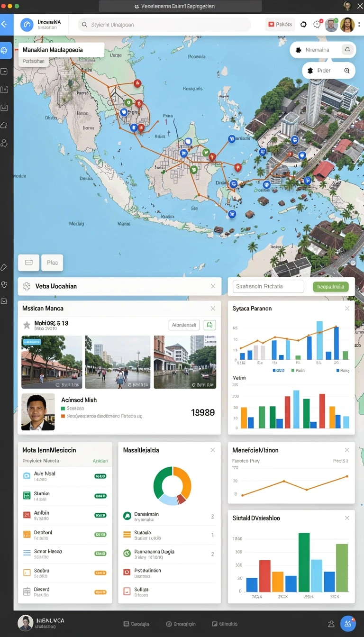364x637 pixels.
Task: Click the Vota Uocahian gear icon
Action: click(27, 286)
